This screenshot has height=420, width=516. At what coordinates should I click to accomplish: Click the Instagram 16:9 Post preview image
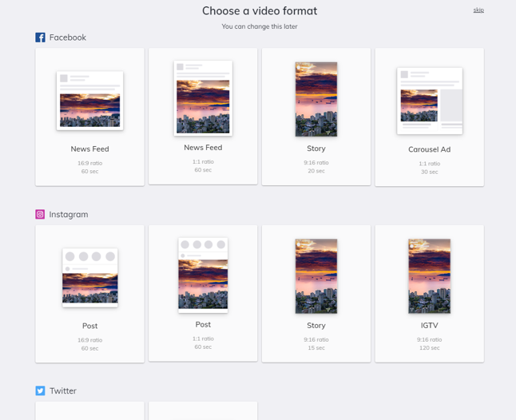(x=89, y=278)
